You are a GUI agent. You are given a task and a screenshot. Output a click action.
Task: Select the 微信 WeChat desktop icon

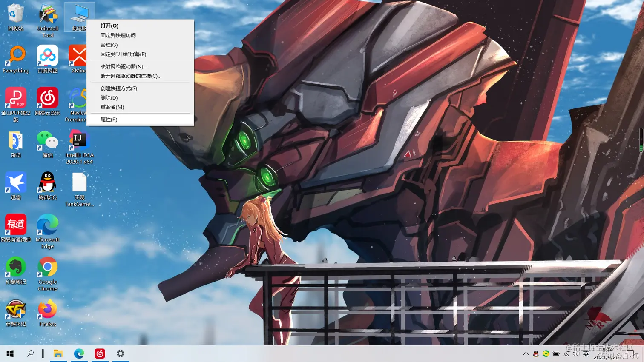coord(48,144)
